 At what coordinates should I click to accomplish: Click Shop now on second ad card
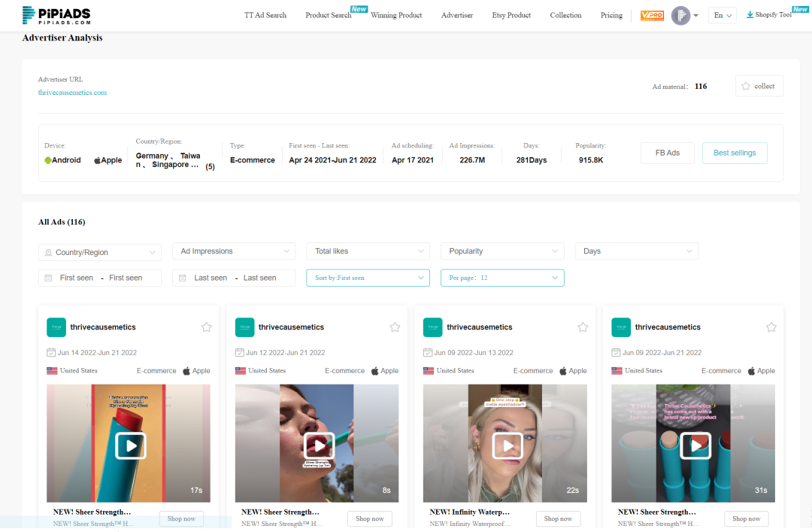coord(370,518)
